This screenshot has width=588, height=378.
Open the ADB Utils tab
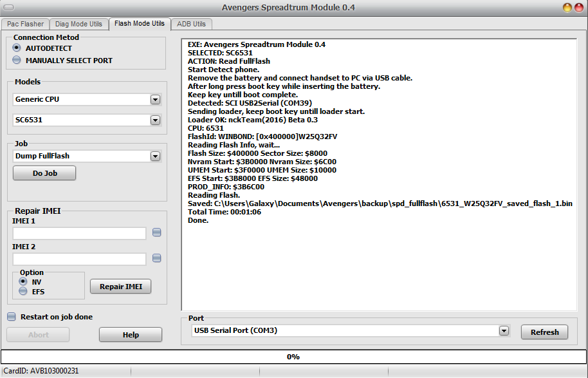pyautogui.click(x=191, y=24)
